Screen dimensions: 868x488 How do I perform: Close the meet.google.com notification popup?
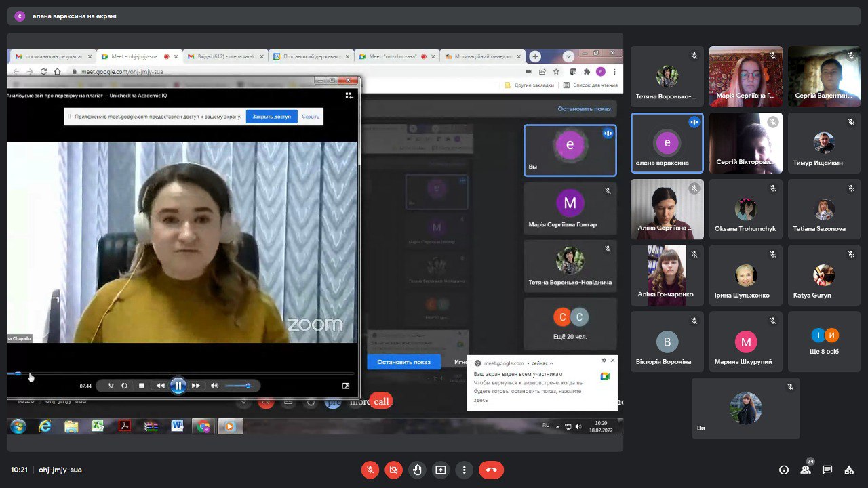pos(612,361)
